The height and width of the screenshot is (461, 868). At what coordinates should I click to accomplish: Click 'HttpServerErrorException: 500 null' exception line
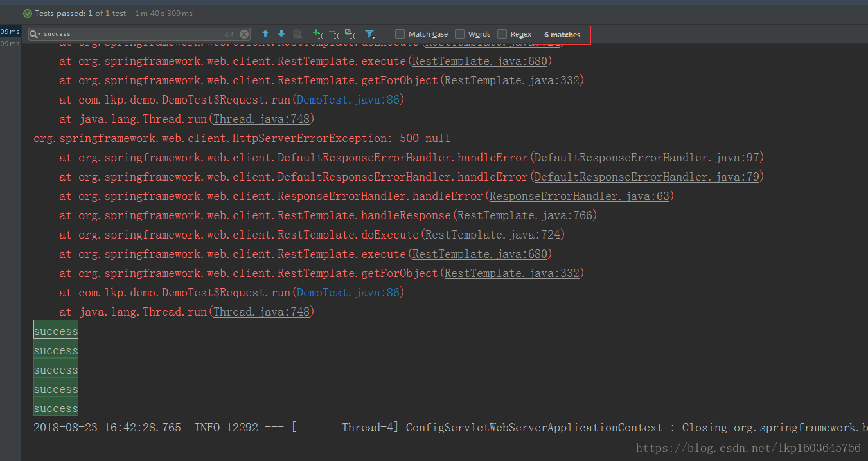click(x=242, y=138)
